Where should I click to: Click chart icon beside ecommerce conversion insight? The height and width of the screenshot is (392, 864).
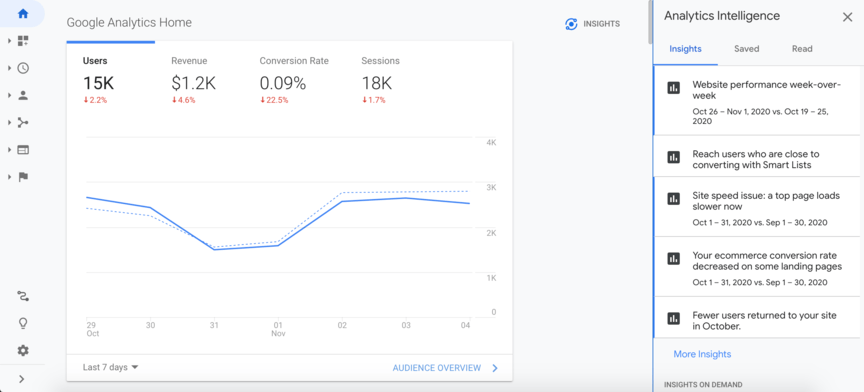673,258
